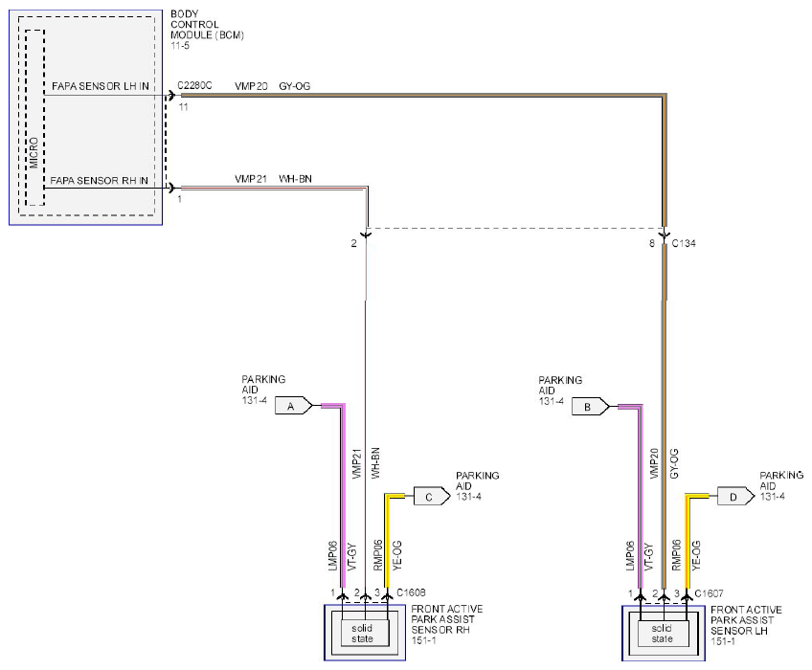This screenshot has height=670, width=812.
Task: Select the solid state box in sensor LH
Action: (x=662, y=634)
